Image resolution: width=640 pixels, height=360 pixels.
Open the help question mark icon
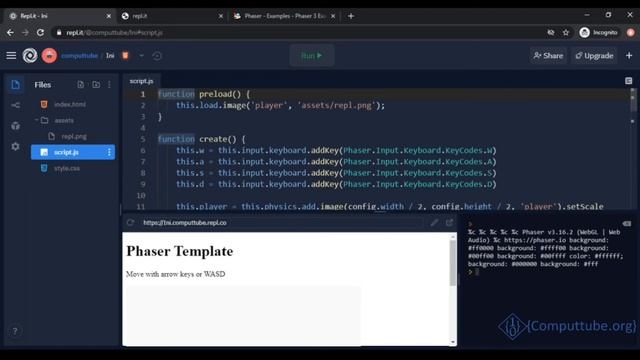pos(15,331)
